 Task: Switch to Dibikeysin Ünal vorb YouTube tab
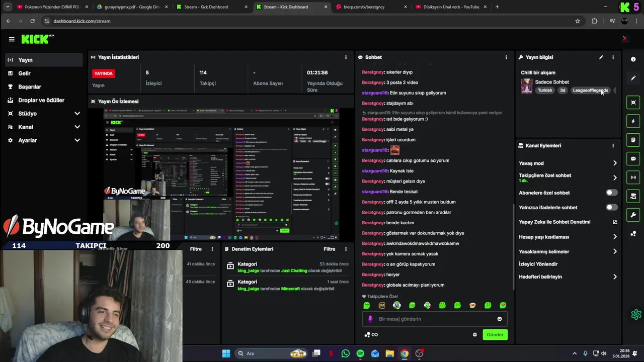tap(450, 7)
